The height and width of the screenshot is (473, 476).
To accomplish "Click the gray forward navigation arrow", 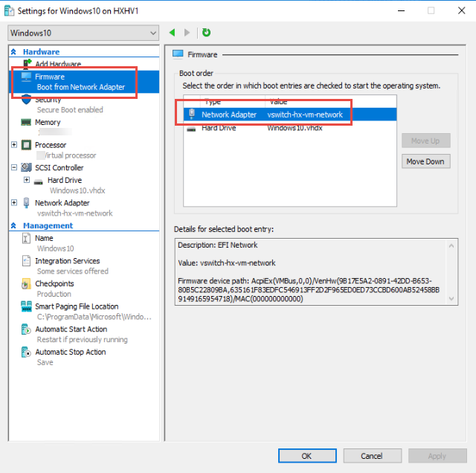I will pos(187,33).
